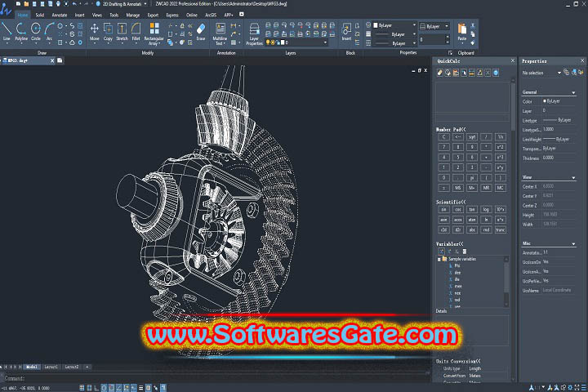588x392 pixels.
Task: Click the Paste clipboard button
Action: tap(462, 32)
